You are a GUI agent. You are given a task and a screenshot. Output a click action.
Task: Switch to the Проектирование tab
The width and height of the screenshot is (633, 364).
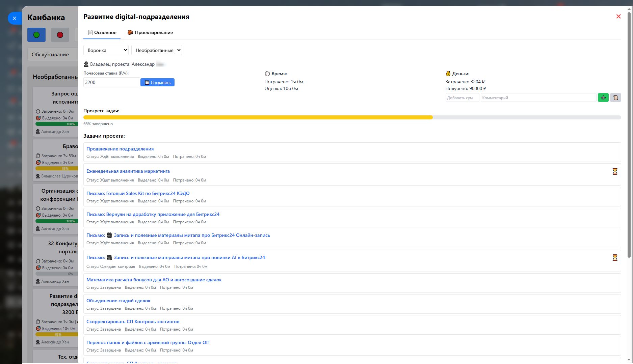(150, 33)
